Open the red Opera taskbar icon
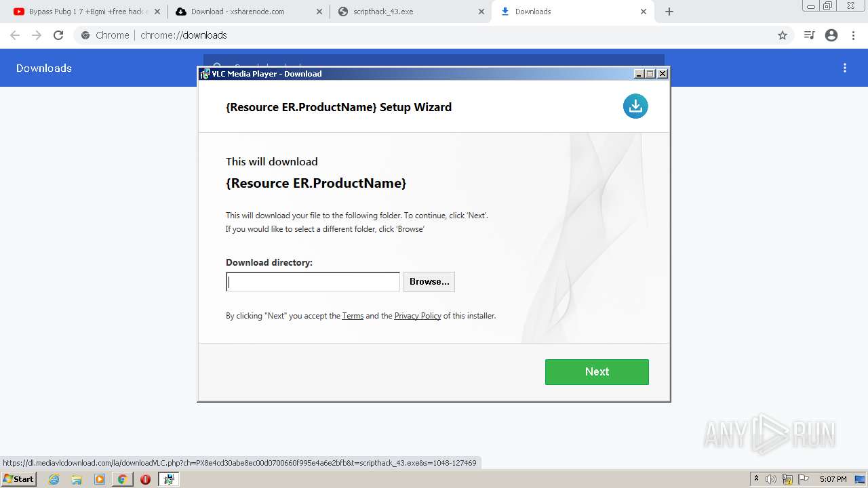The width and height of the screenshot is (868, 488). click(145, 479)
